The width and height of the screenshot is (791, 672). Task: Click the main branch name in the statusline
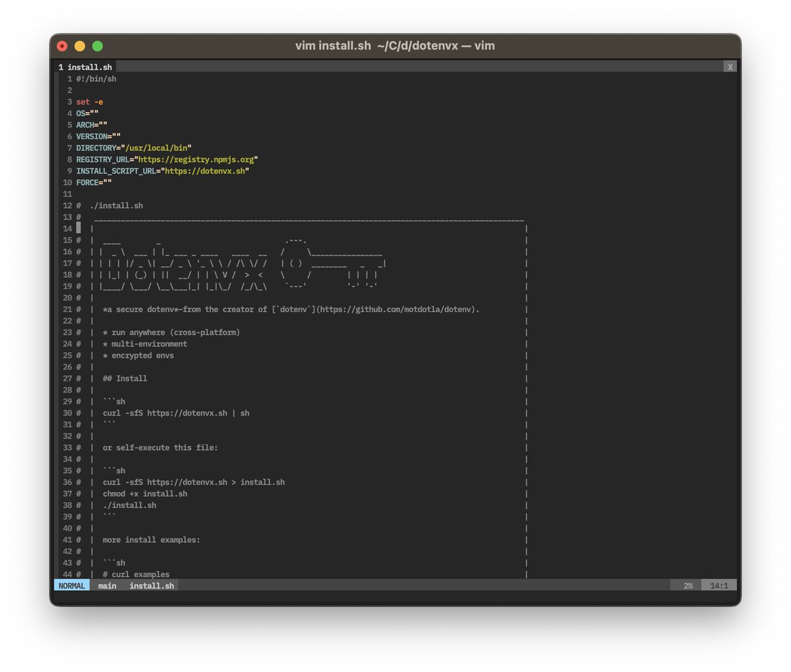107,586
